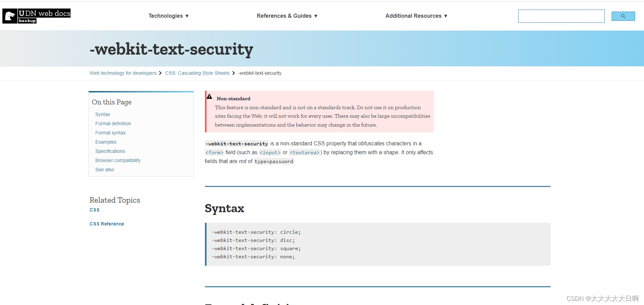Screen dimensions: 644x305
Task: Open the CSS related topic link
Action: pyautogui.click(x=94, y=210)
